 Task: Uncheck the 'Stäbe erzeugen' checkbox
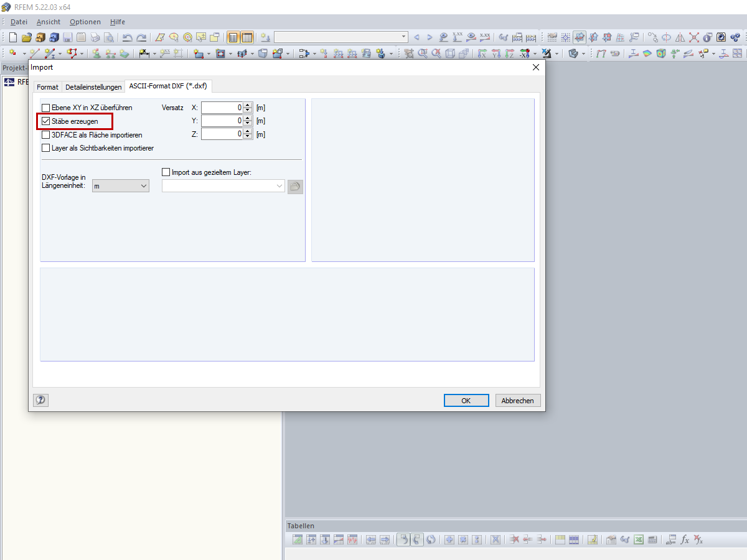tap(45, 121)
